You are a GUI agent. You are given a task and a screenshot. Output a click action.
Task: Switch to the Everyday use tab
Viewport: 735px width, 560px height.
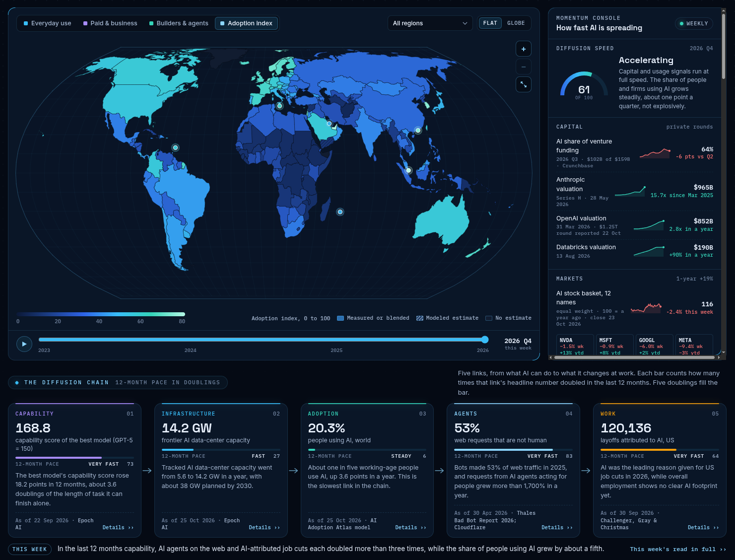coord(48,23)
